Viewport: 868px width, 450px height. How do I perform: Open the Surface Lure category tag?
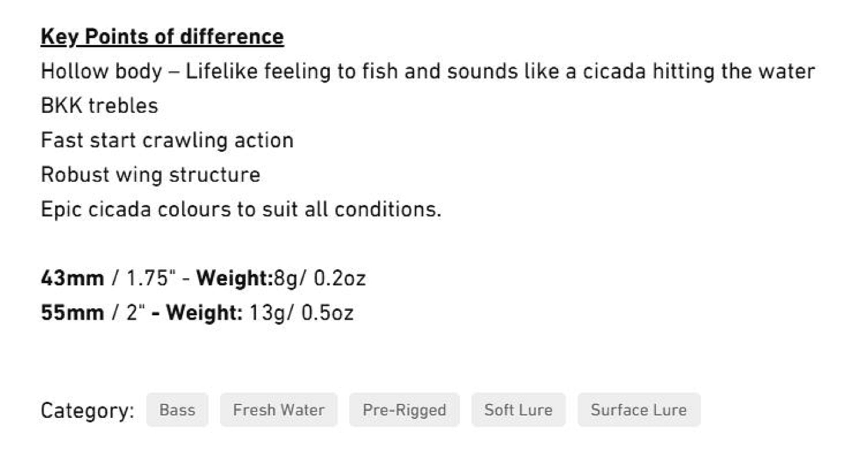tap(638, 410)
